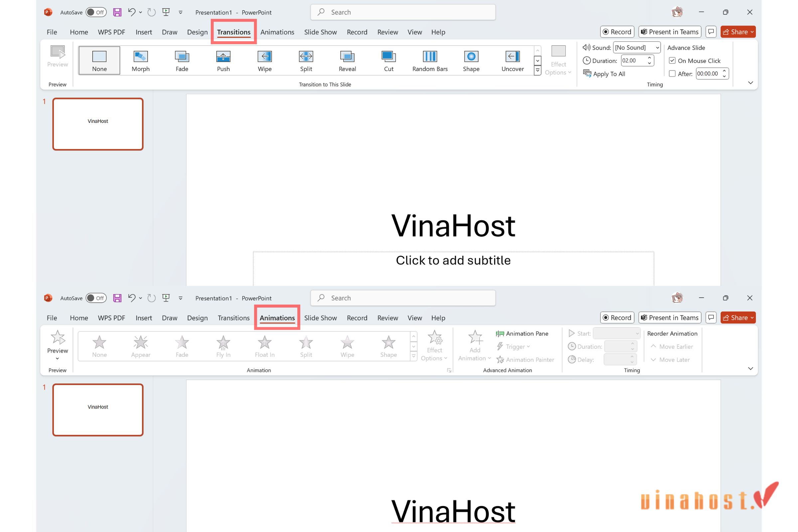The width and height of the screenshot is (798, 532).
Task: Expand the animation gallery More arrow
Action: [414, 356]
